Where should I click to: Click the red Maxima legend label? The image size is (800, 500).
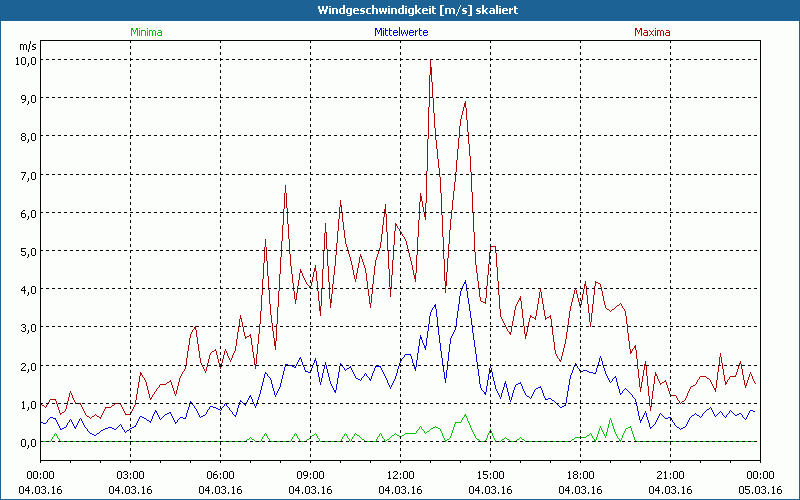coord(652,32)
